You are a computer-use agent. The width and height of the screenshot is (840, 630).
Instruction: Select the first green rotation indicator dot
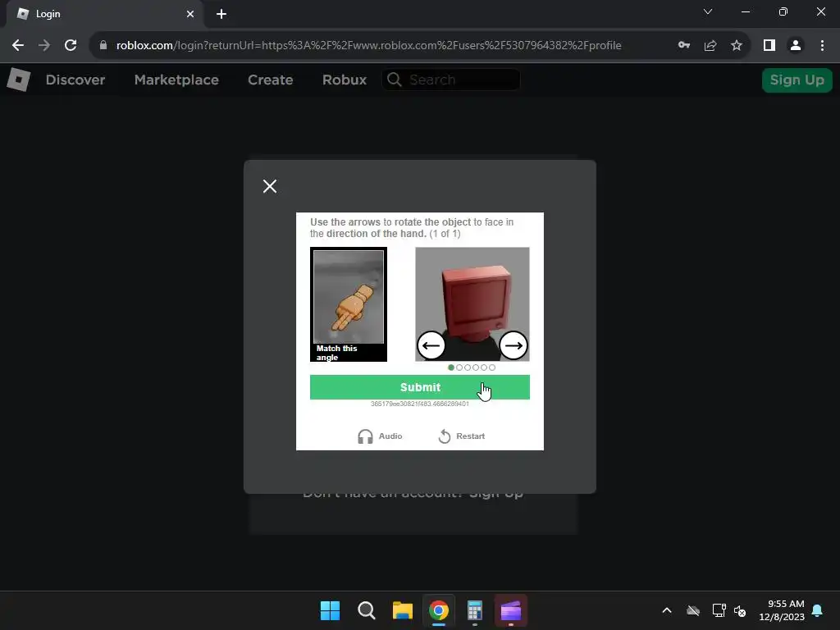451,367
